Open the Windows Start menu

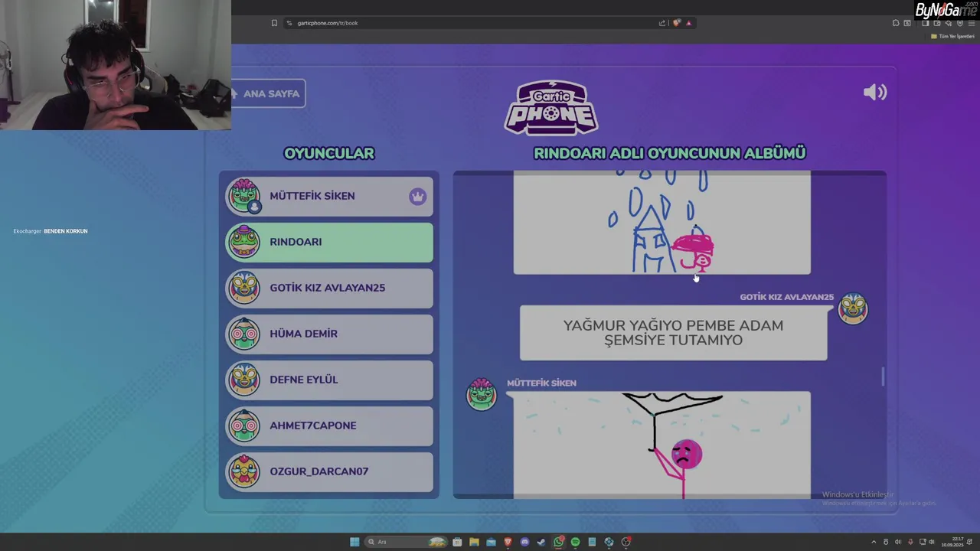tap(354, 542)
